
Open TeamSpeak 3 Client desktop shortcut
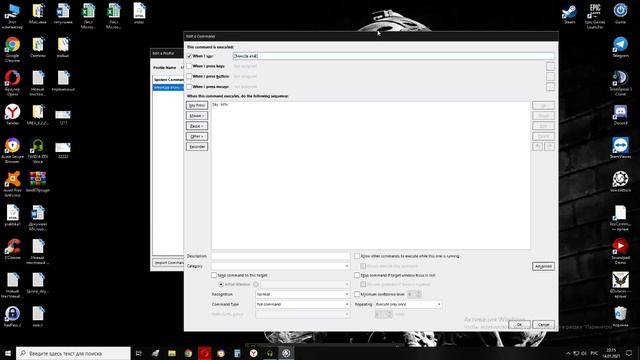[x=620, y=82]
